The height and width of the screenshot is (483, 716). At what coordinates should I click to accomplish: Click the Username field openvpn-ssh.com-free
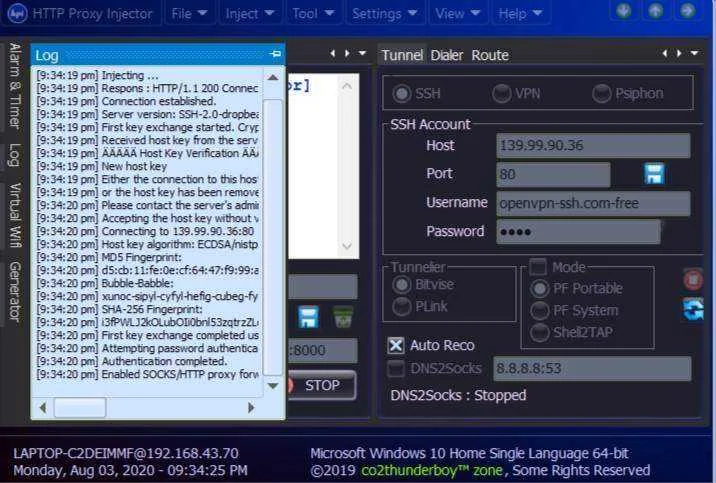pyautogui.click(x=593, y=203)
